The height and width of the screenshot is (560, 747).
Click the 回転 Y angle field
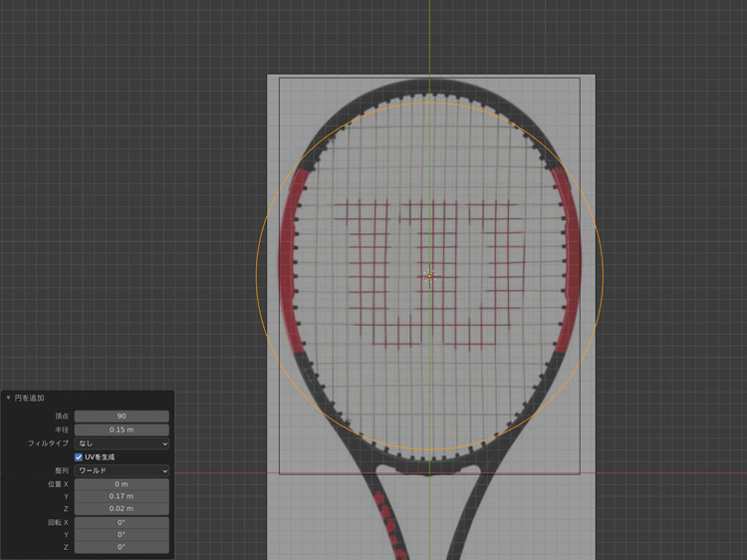click(x=122, y=534)
